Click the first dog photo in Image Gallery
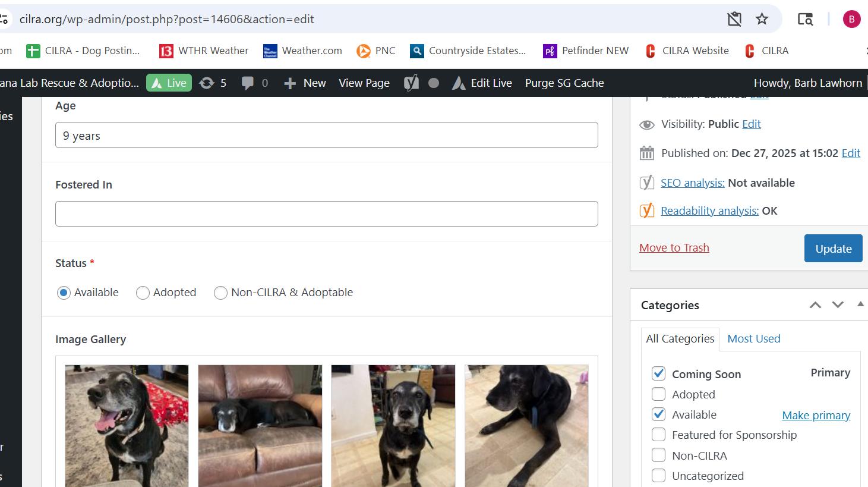Image resolution: width=868 pixels, height=487 pixels. [126, 425]
